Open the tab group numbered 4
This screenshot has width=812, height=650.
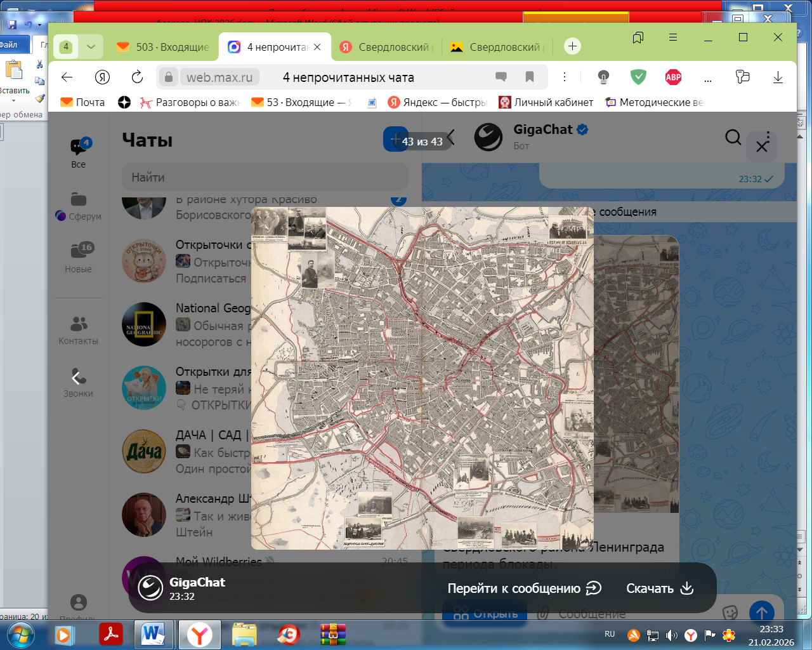pyautogui.click(x=66, y=46)
